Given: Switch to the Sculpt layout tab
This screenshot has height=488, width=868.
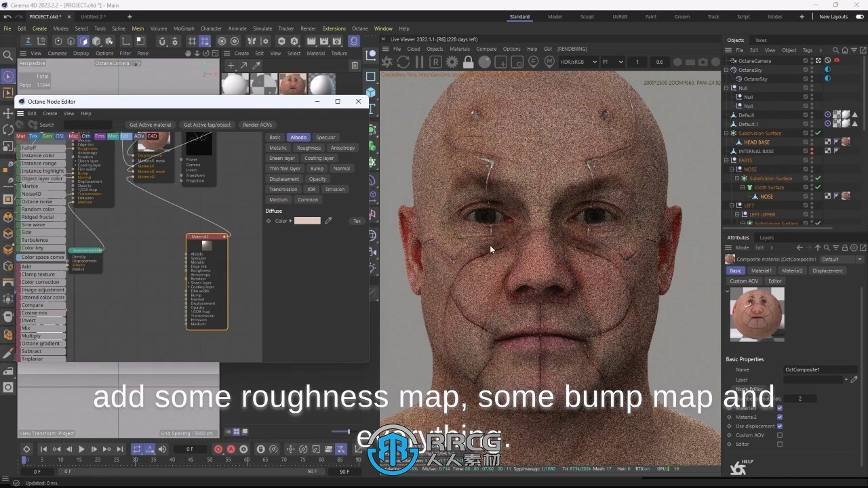Looking at the screenshot, I should point(587,16).
